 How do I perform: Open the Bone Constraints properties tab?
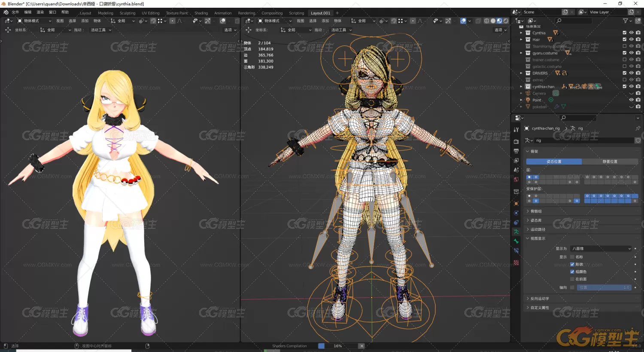click(516, 251)
